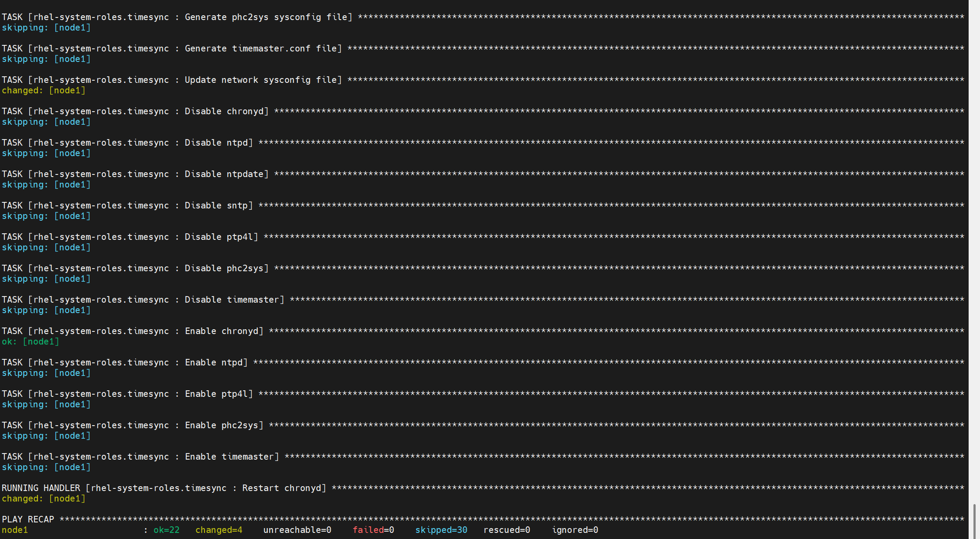Click 'skipping: [node1]' under Enable phc2sys
The height and width of the screenshot is (539, 980).
point(46,436)
